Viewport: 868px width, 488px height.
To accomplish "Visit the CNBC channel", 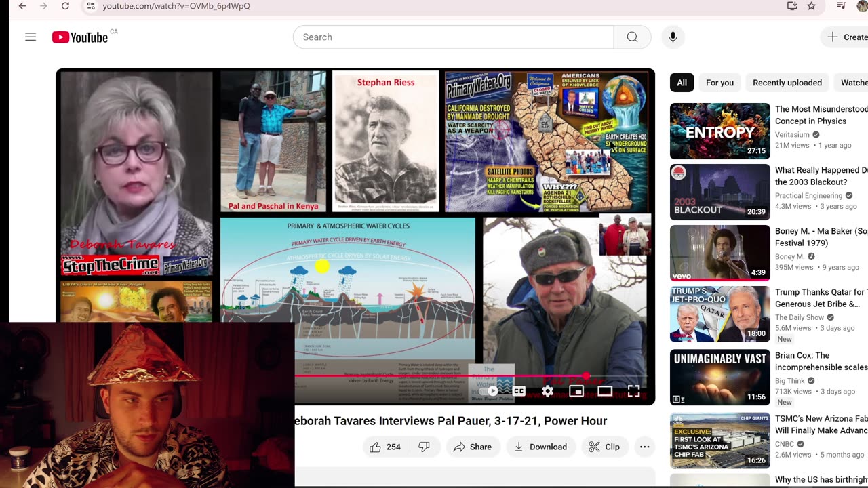I will [x=785, y=445].
